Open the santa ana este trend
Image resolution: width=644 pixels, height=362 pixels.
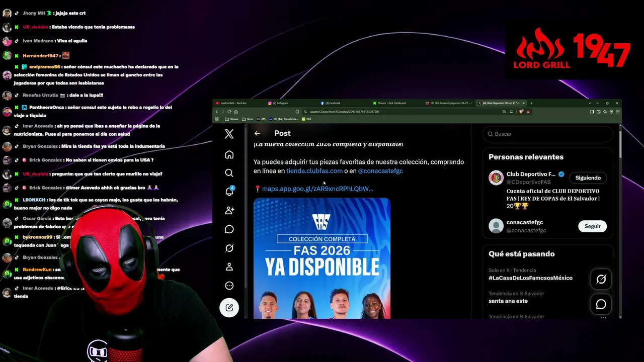tap(508, 301)
